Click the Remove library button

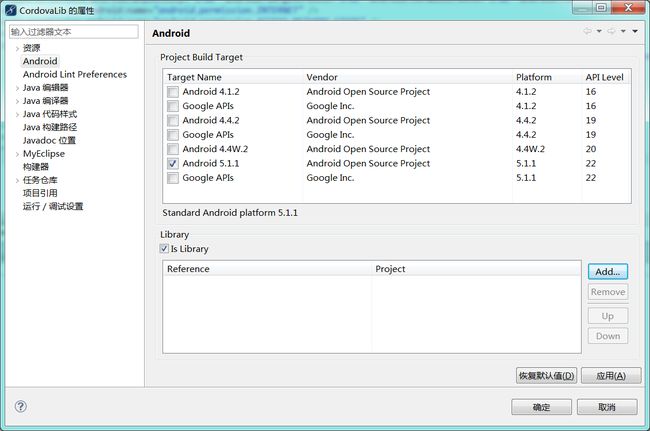click(x=608, y=292)
